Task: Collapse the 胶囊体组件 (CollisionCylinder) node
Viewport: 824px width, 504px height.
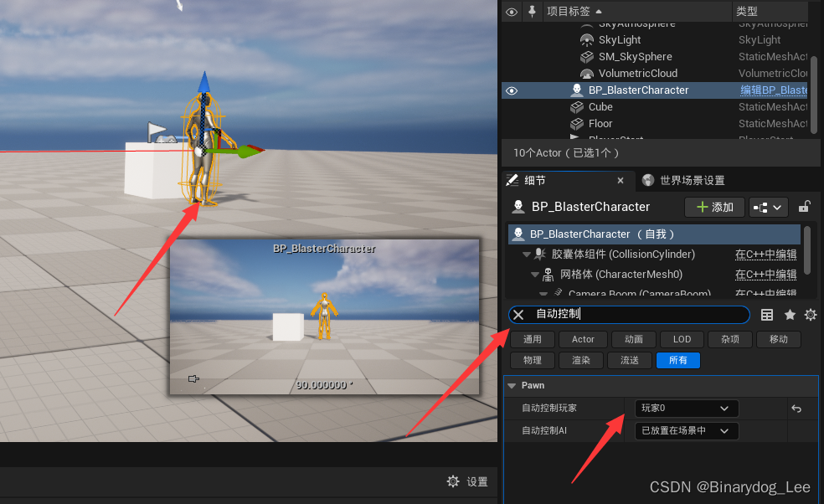Action: click(526, 255)
